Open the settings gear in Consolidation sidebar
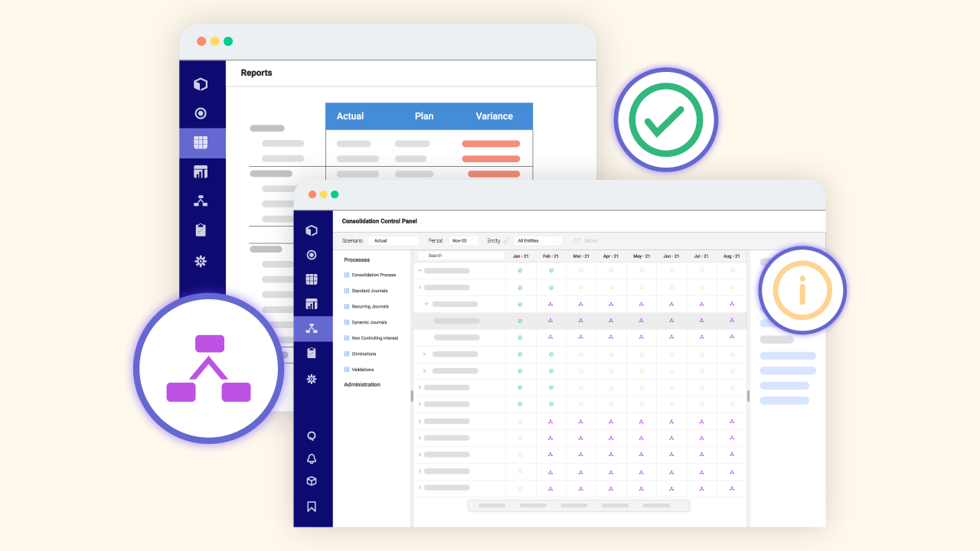This screenshot has width=980, height=551. click(x=312, y=379)
